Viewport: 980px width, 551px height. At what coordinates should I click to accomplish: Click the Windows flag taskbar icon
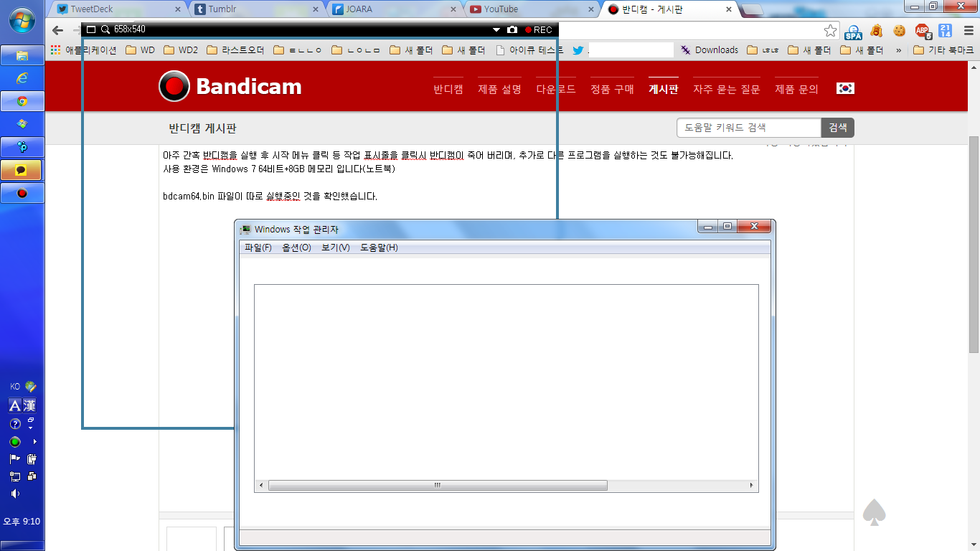click(x=22, y=124)
